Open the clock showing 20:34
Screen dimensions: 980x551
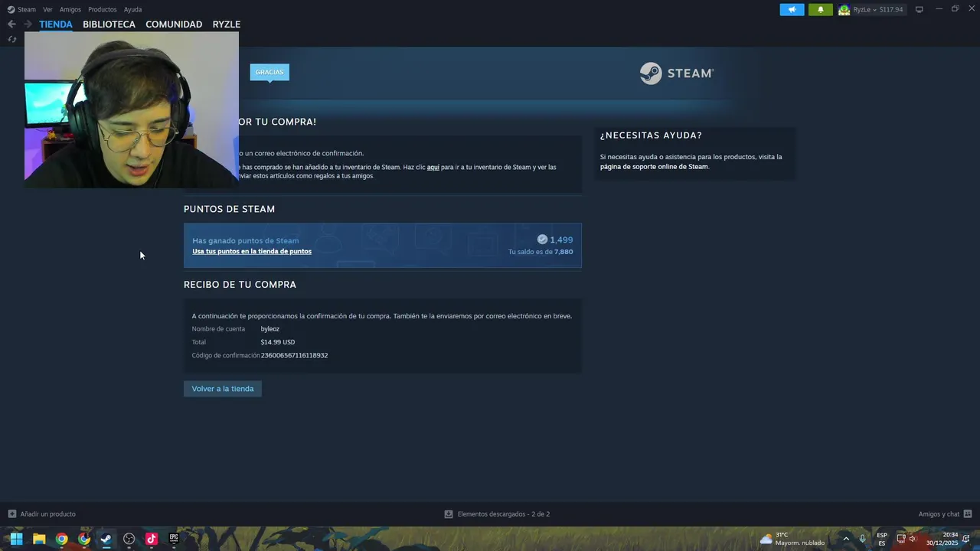coord(942,539)
